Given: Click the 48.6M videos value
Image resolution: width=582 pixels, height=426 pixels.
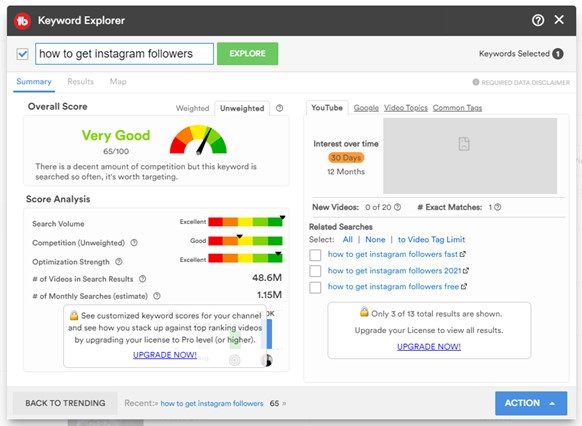Looking at the screenshot, I should click(x=267, y=278).
